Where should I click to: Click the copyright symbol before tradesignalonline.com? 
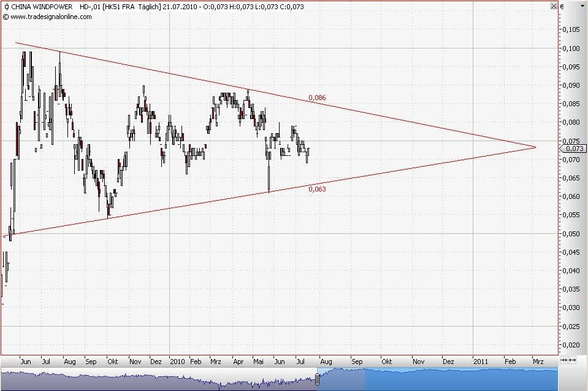coord(6,17)
